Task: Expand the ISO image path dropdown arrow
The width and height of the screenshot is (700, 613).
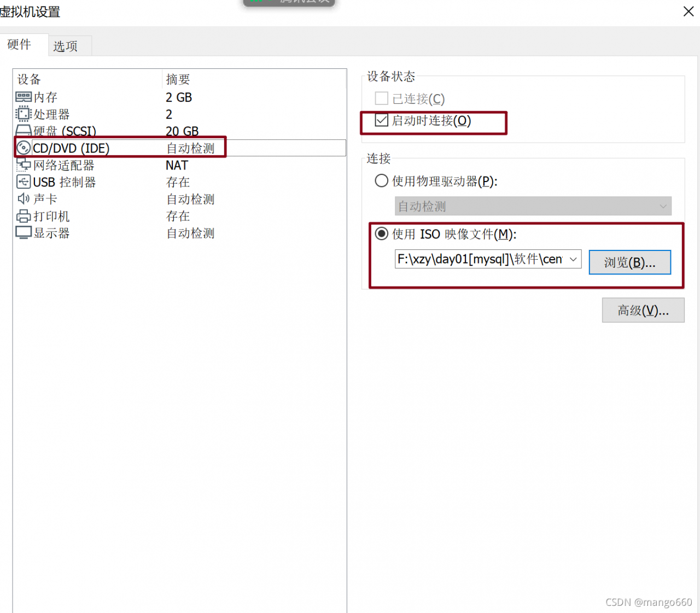Action: pos(573,259)
